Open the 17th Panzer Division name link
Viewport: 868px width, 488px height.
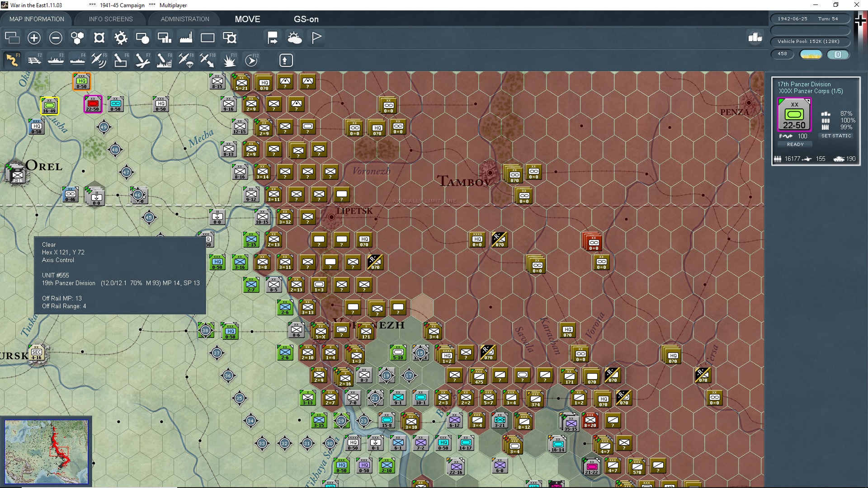804,84
